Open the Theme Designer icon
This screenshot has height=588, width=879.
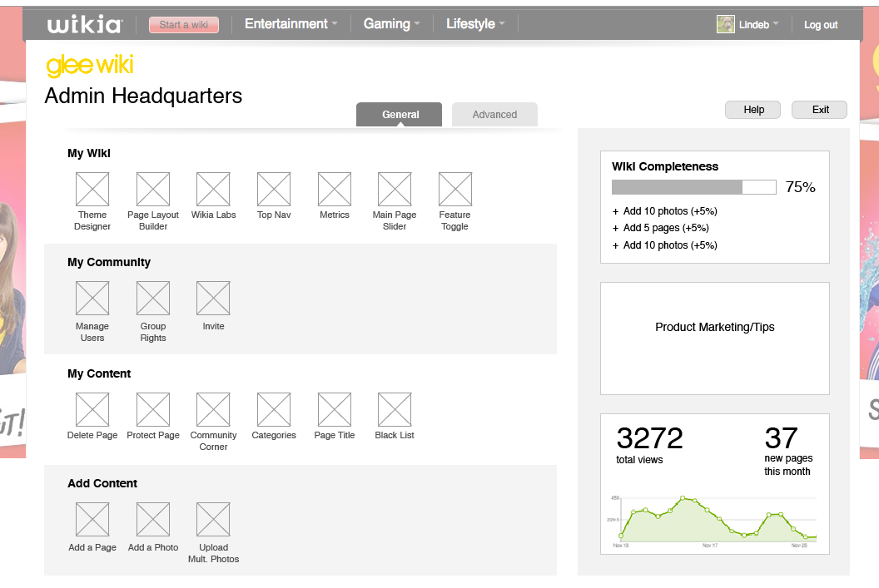92,190
